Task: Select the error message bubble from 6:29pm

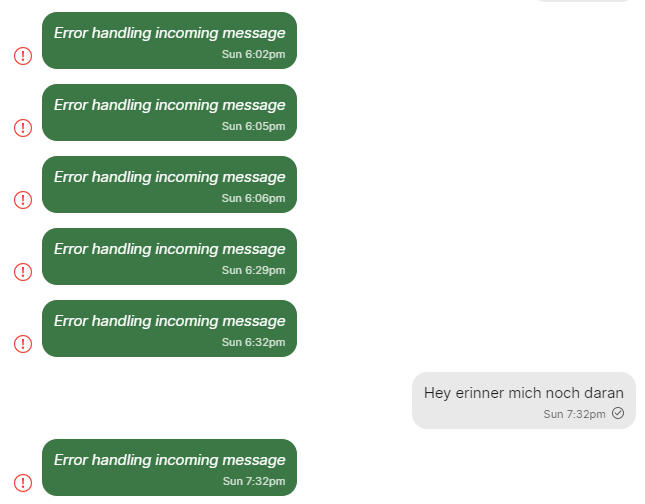Action: tap(169, 256)
